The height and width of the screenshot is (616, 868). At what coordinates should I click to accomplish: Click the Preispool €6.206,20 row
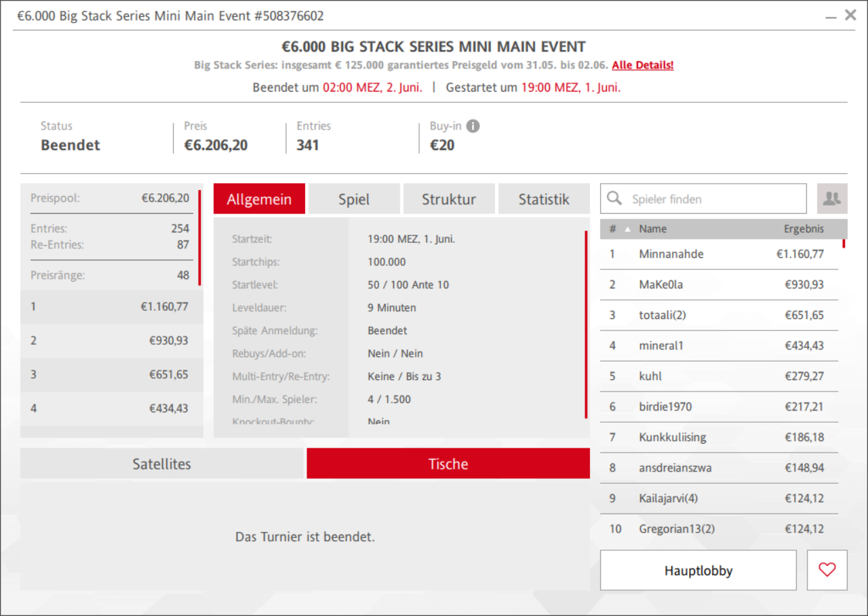110,198
